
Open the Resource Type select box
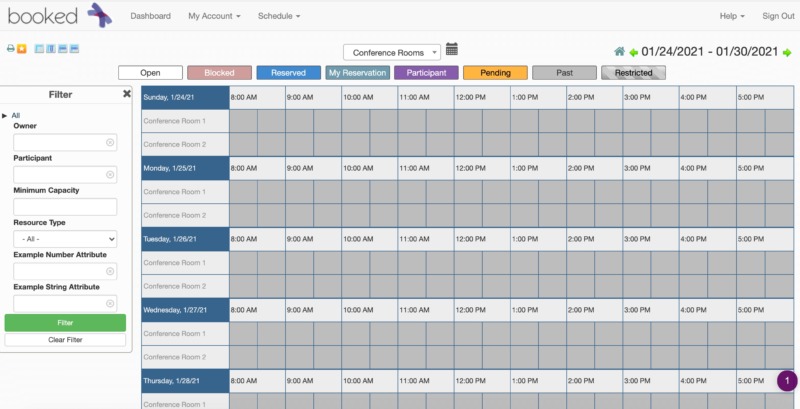[65, 239]
